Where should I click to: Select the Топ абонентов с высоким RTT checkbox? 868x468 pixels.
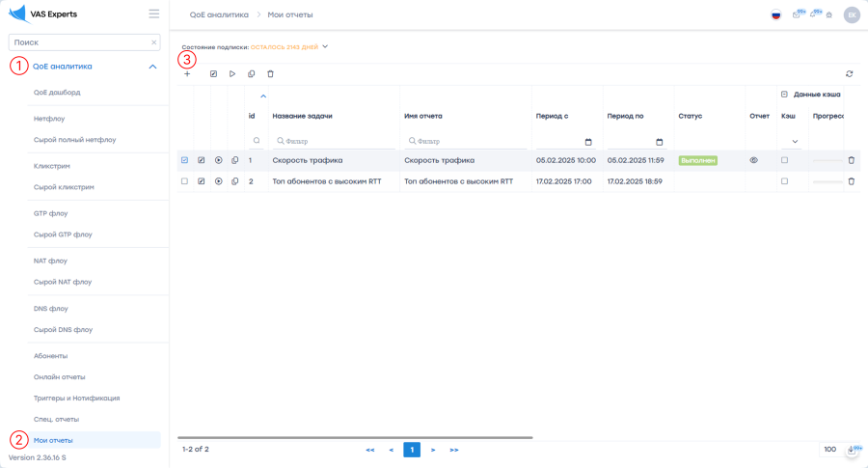coord(185,181)
